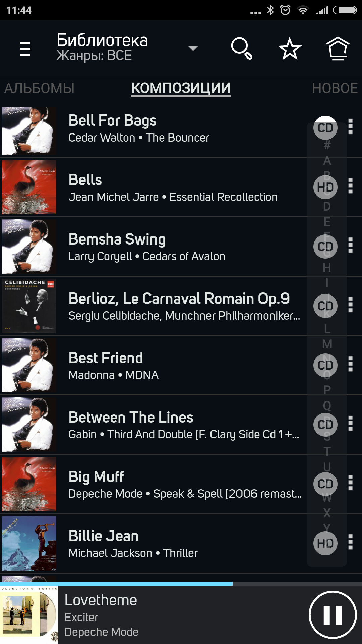Open three-dot menu for Big Muff
This screenshot has width=362, height=644.
pyautogui.click(x=351, y=483)
